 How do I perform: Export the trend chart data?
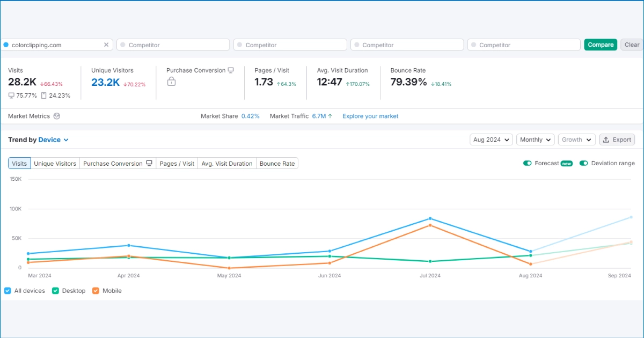tap(617, 139)
